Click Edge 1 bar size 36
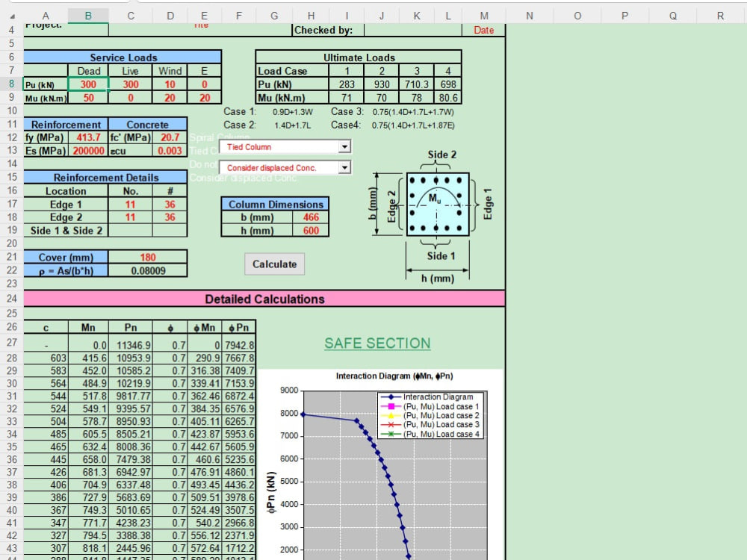747x560 pixels. point(170,205)
